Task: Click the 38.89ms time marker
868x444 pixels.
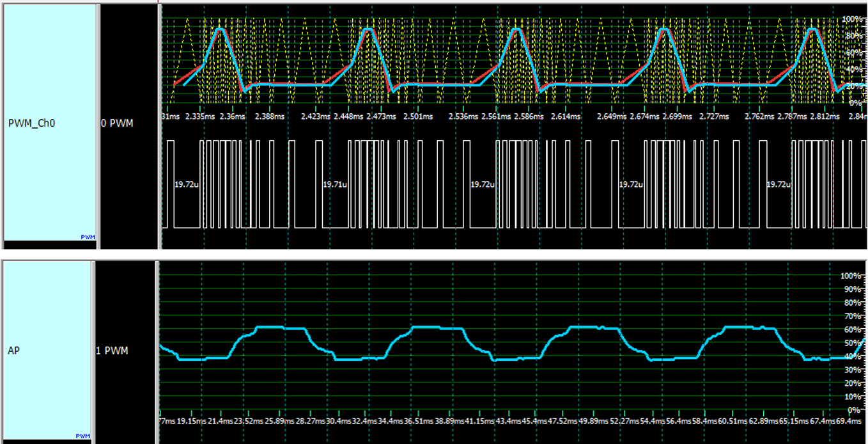Action: coord(449,422)
